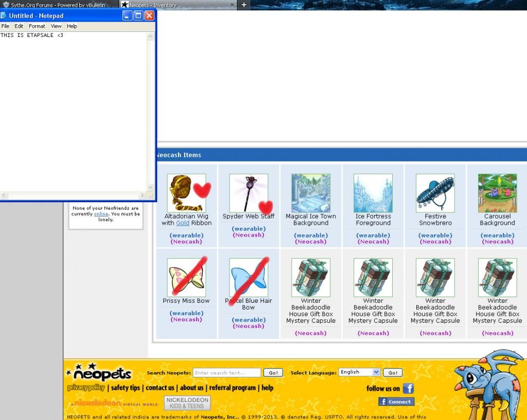Screen dimensions: 527x420
Task: Click Go! next to the language selector
Action: pos(393,373)
